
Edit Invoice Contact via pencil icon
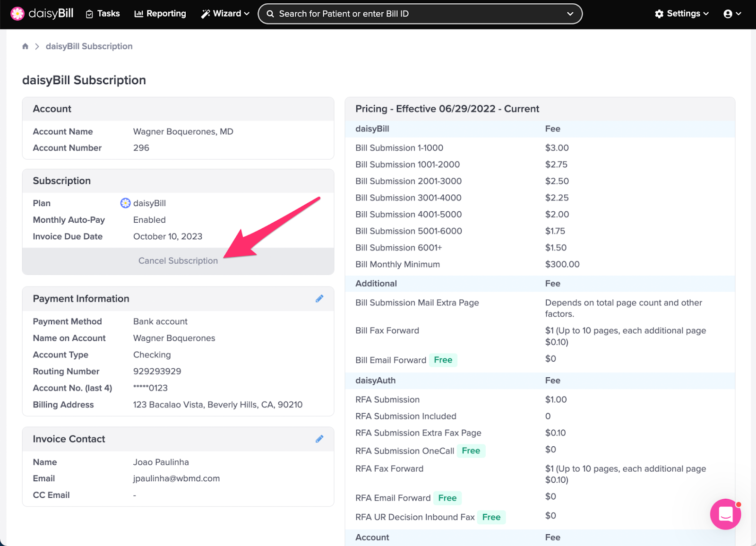(319, 439)
